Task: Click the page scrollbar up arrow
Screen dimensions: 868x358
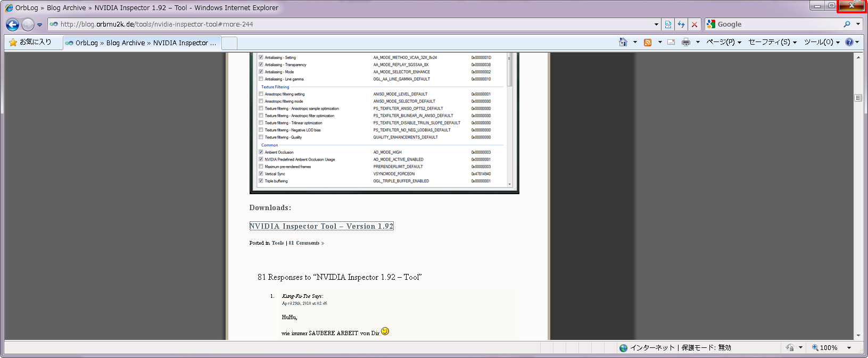Action: point(858,57)
